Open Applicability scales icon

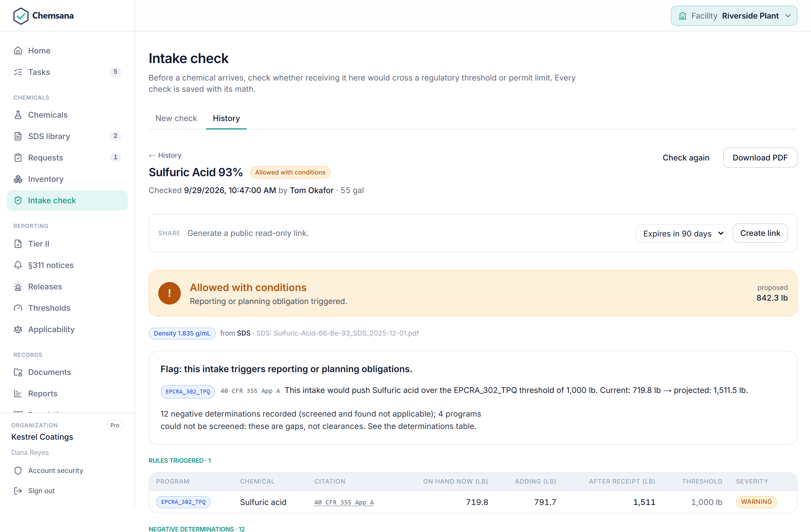pyautogui.click(x=18, y=329)
